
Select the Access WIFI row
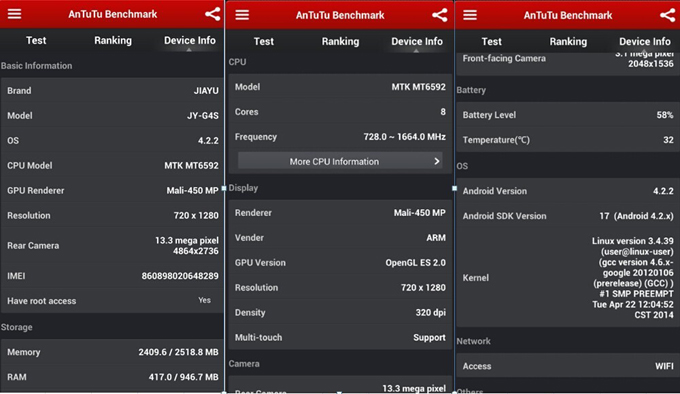(568, 366)
